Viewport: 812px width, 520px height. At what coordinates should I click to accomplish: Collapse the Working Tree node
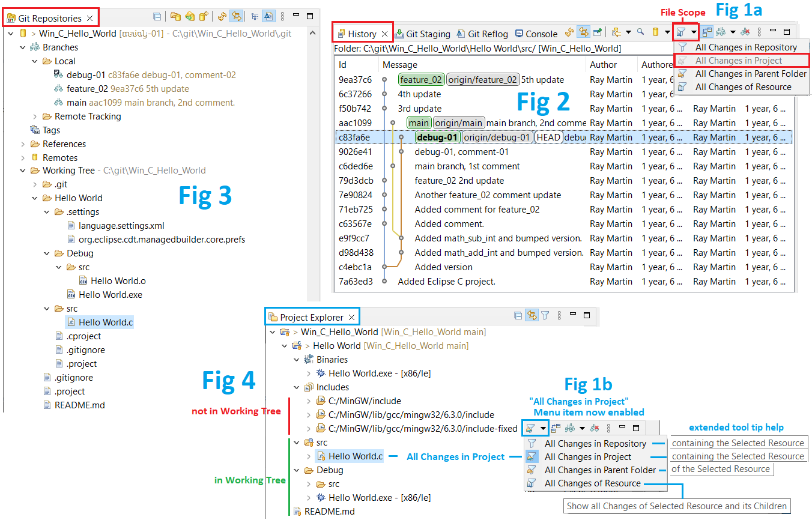[x=23, y=171]
